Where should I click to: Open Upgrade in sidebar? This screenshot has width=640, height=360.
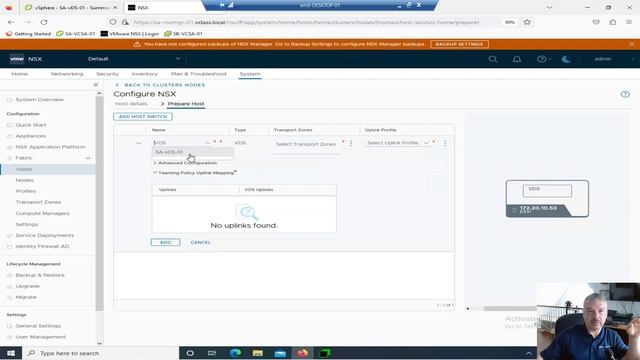click(x=27, y=286)
